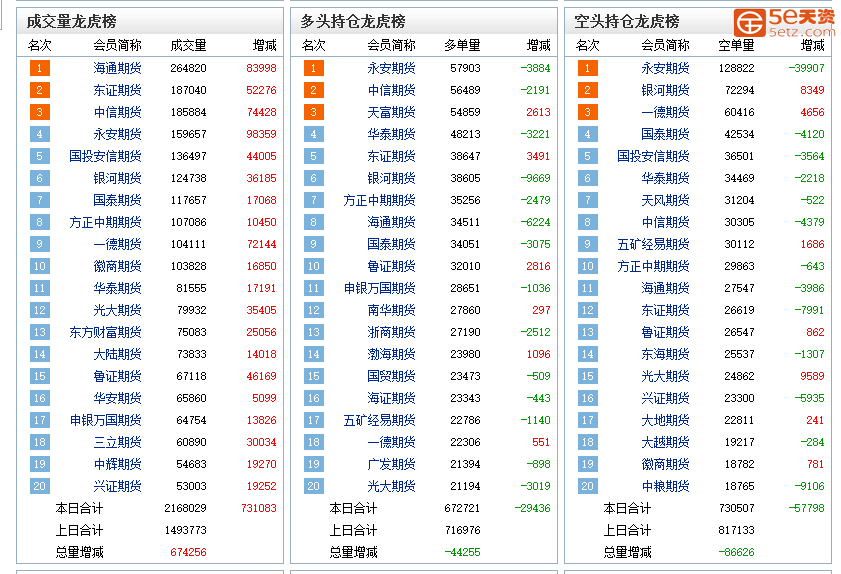Open 广发期货 link in 多头持仓龙虎榜
The height and width of the screenshot is (574, 841).
[392, 464]
